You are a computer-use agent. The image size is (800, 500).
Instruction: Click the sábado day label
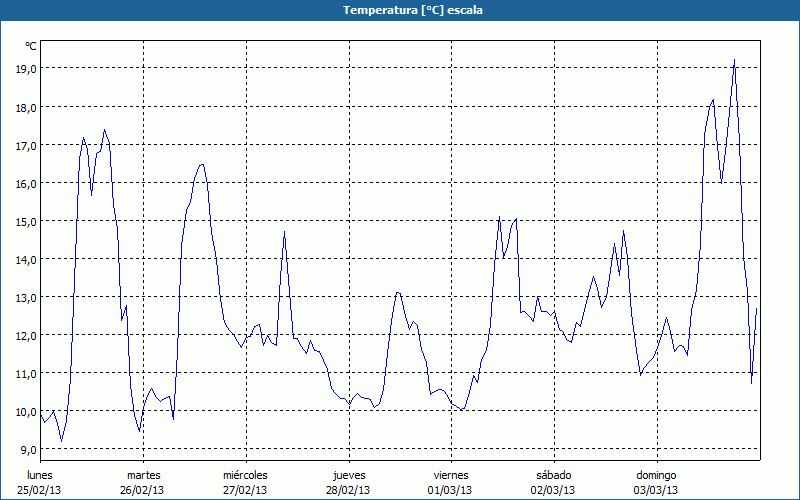coord(553,475)
